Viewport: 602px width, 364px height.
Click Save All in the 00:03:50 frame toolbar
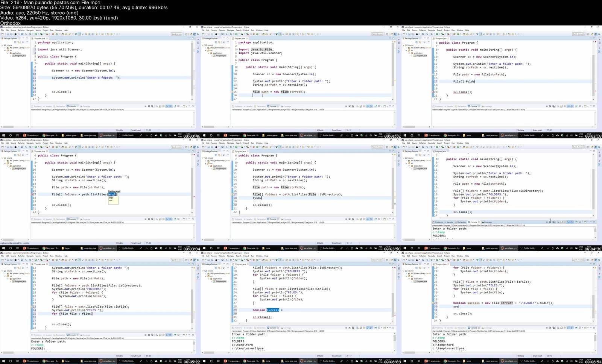[212, 147]
